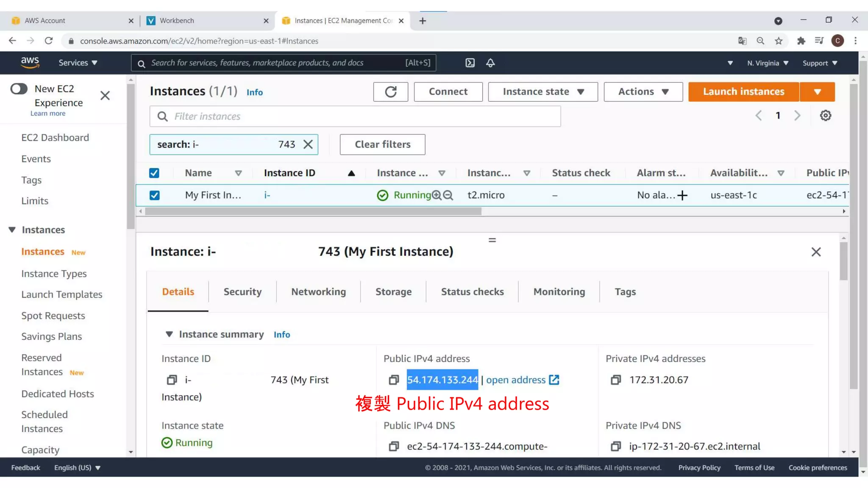Open EC2 Dashboard in sidebar
The width and height of the screenshot is (868, 488).
click(x=55, y=138)
